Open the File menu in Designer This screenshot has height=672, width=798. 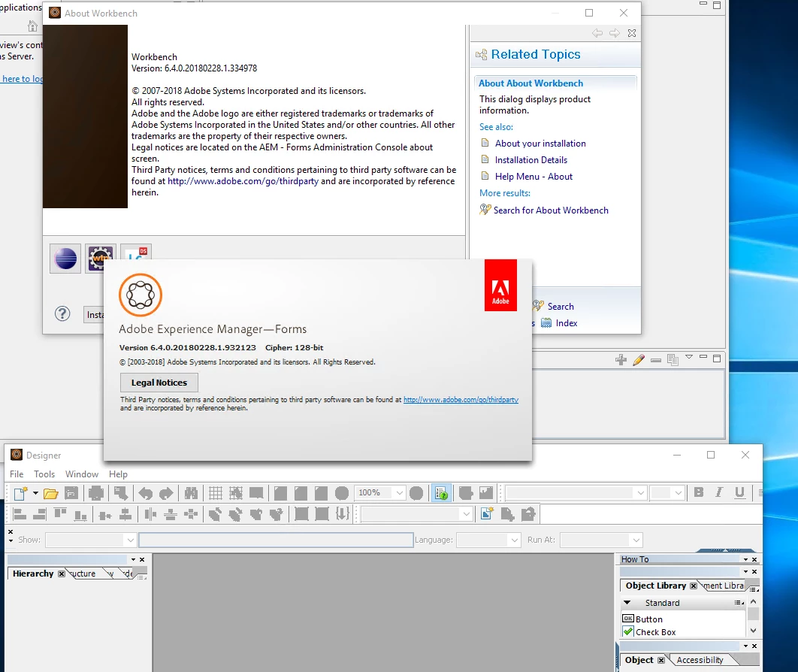tap(17, 474)
